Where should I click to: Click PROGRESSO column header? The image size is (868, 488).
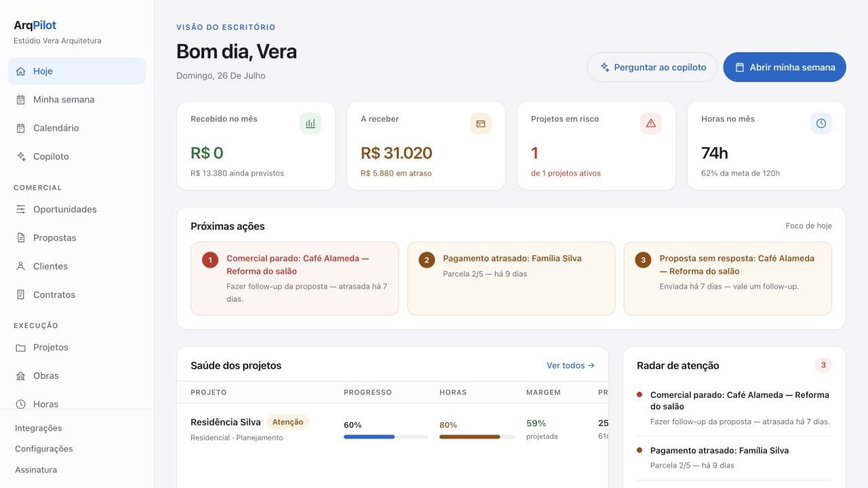click(368, 392)
